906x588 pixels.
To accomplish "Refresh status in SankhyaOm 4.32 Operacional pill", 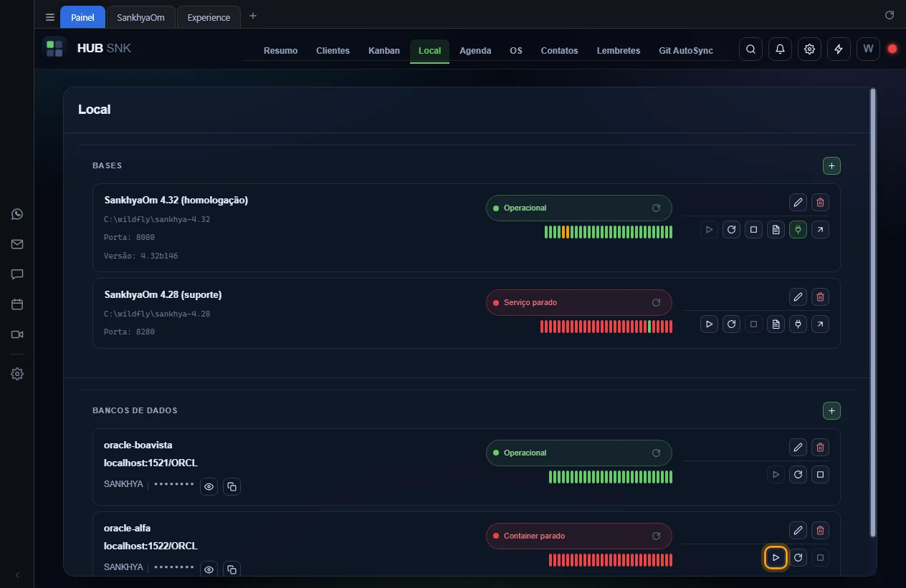I will click(x=656, y=208).
